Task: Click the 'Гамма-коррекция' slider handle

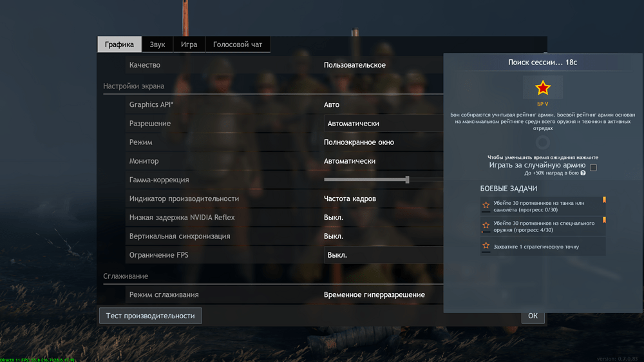Action: (407, 180)
